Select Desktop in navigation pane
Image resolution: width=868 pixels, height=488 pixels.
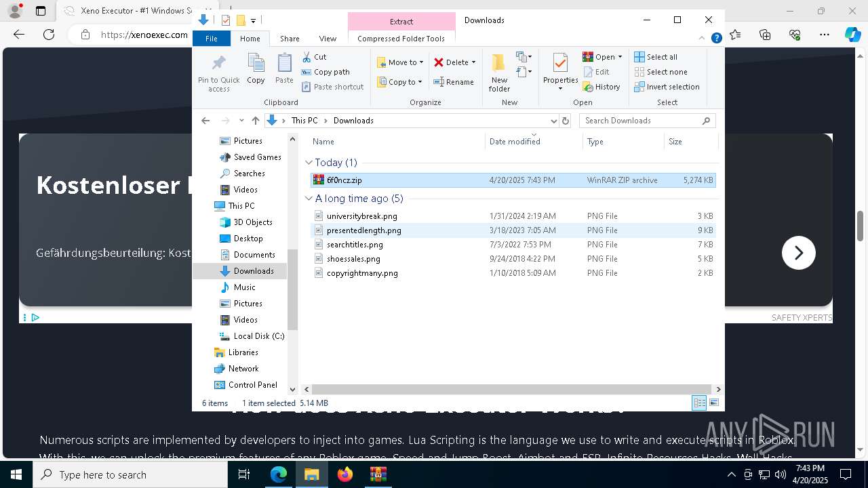pyautogui.click(x=241, y=239)
